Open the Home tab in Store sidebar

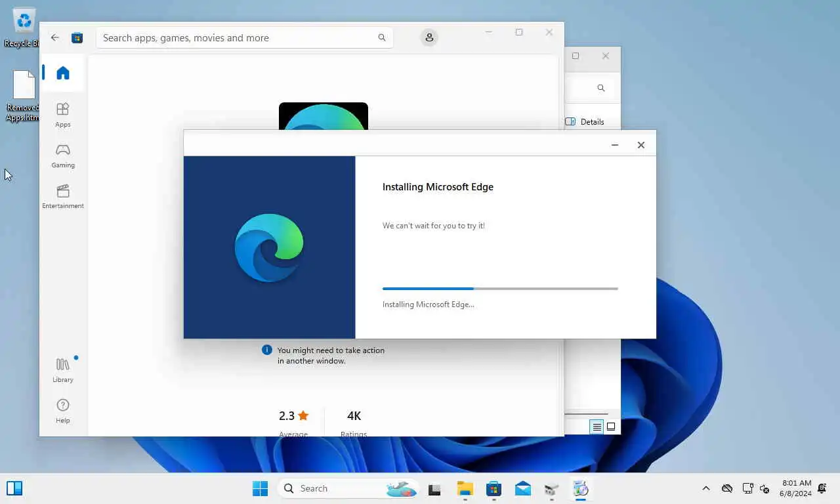[63, 73]
